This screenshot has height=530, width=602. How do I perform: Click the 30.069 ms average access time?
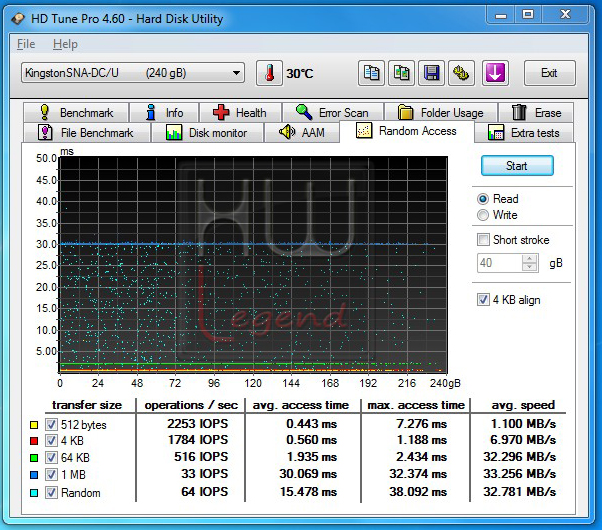click(x=308, y=474)
